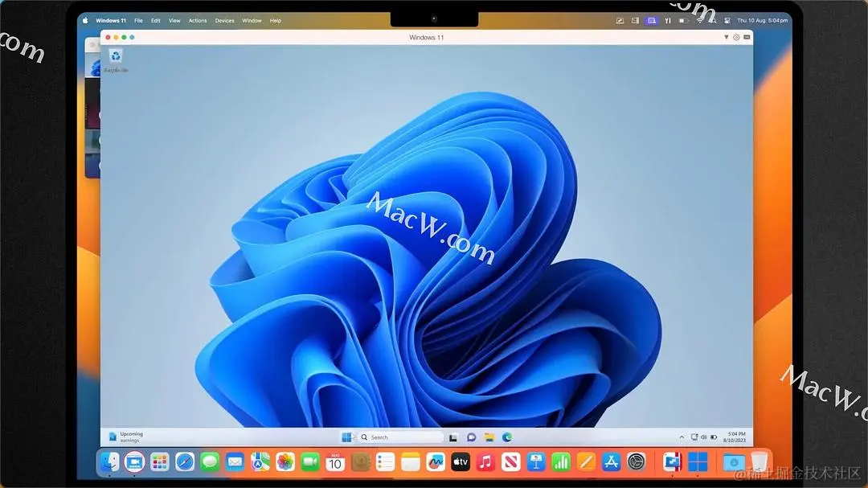Image resolution: width=868 pixels, height=488 pixels.
Task: Open the Actions menu
Action: 198,20
